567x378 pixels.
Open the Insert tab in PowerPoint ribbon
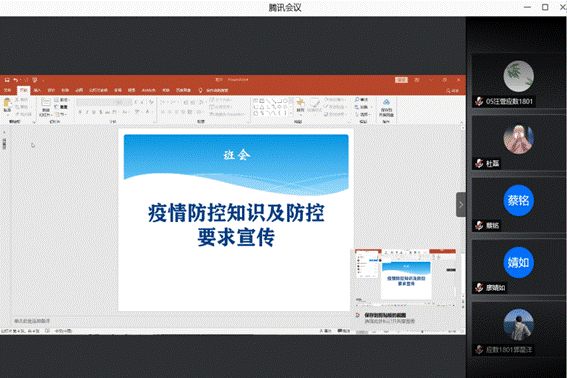[x=37, y=90]
